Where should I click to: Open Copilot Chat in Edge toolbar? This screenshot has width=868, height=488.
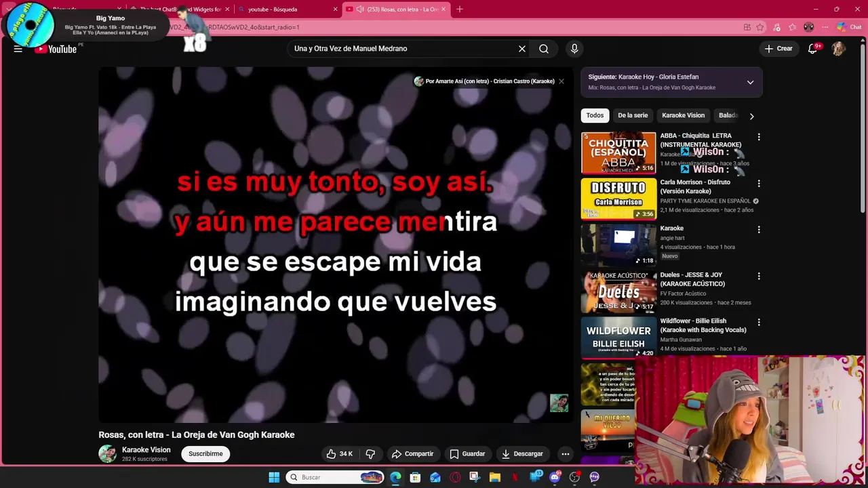pyautogui.click(x=849, y=27)
